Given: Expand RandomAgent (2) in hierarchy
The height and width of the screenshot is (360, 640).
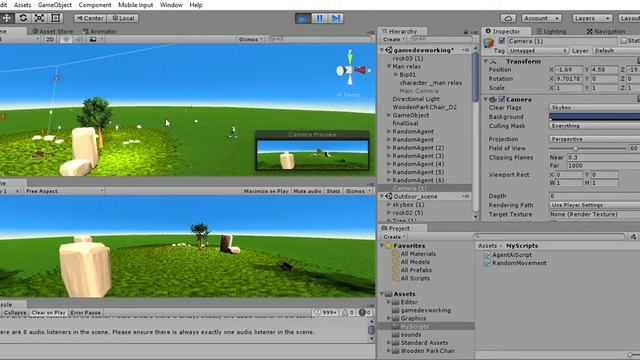Looking at the screenshot, I should tap(389, 148).
